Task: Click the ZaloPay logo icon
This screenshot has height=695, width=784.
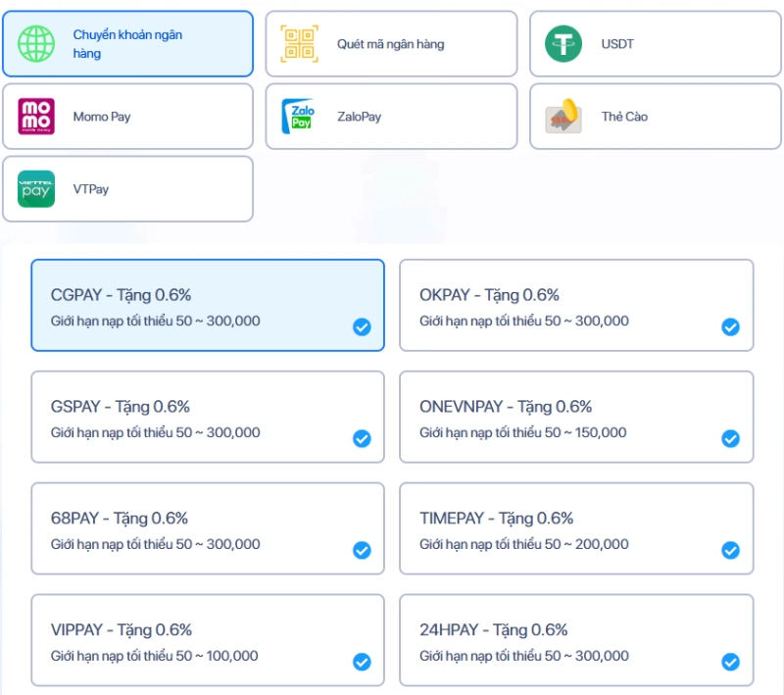Action: click(299, 116)
